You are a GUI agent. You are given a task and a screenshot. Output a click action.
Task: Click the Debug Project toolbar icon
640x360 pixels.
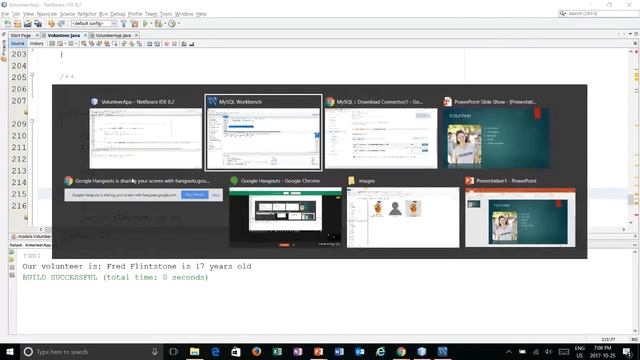coord(158,24)
